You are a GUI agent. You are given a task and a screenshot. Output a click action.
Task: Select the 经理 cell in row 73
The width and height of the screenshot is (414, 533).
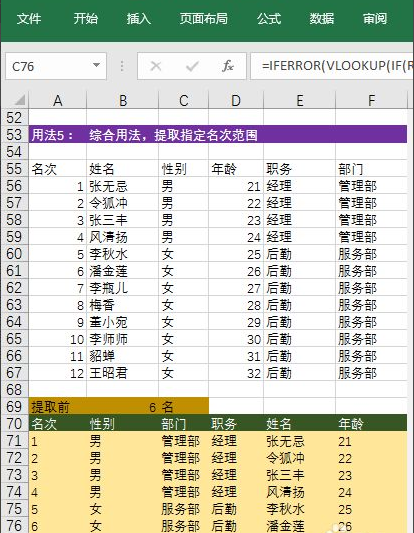point(236,475)
